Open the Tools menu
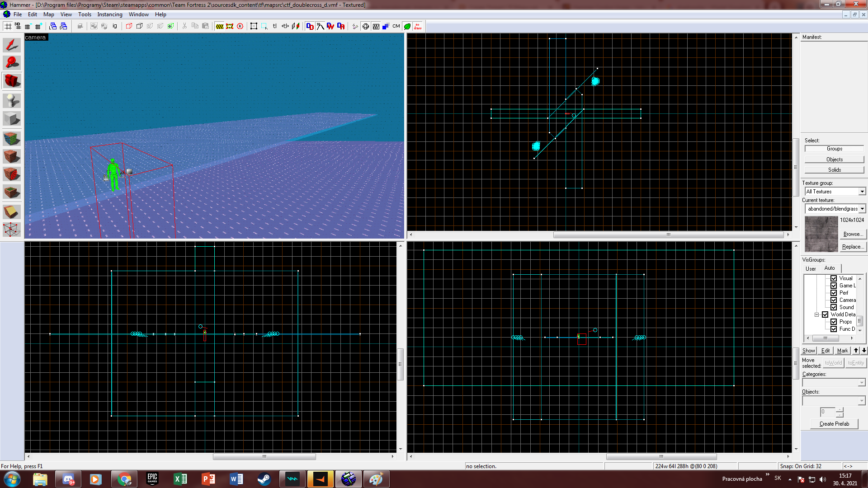This screenshot has height=488, width=868. [x=85, y=14]
